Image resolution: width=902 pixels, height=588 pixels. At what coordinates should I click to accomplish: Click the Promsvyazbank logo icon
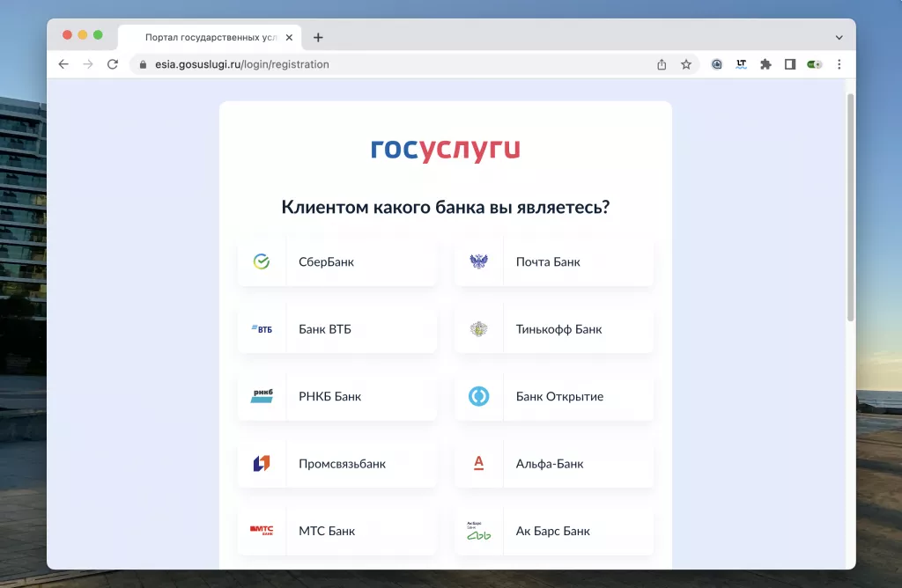tap(262, 464)
